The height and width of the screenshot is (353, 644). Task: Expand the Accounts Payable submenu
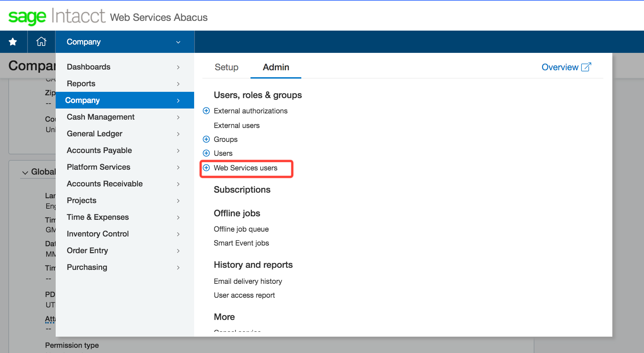coord(99,150)
